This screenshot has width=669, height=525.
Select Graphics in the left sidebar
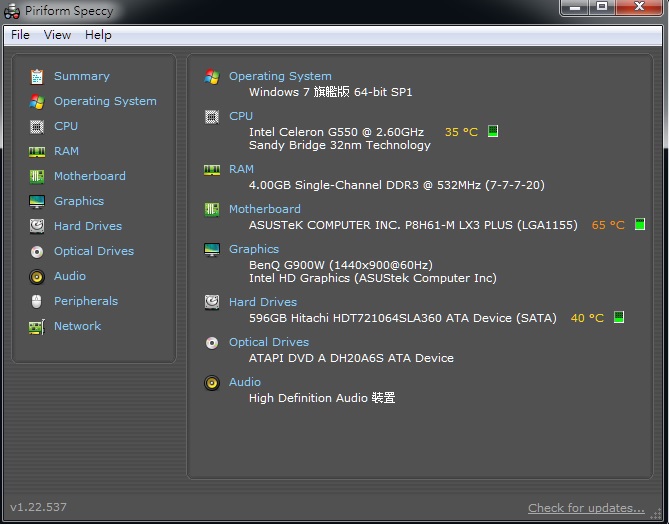point(79,201)
